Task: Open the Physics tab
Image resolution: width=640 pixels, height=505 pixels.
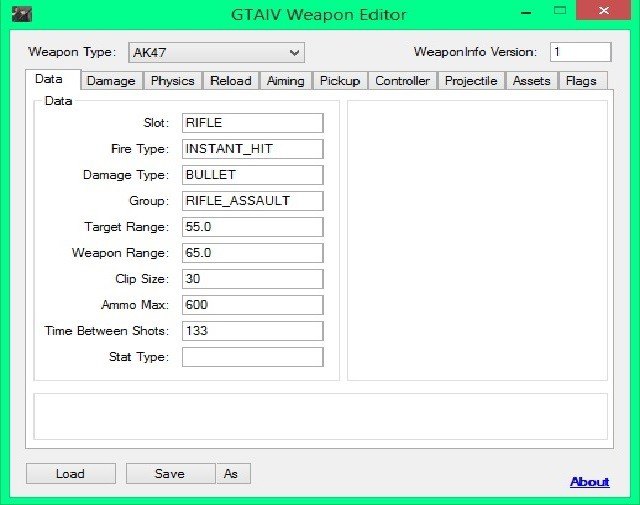Action: [172, 81]
